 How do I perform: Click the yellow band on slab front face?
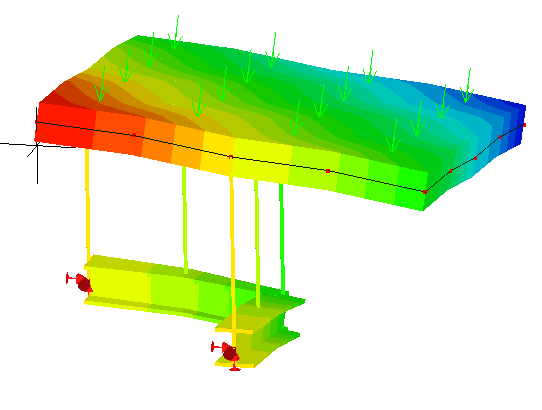pos(218,152)
